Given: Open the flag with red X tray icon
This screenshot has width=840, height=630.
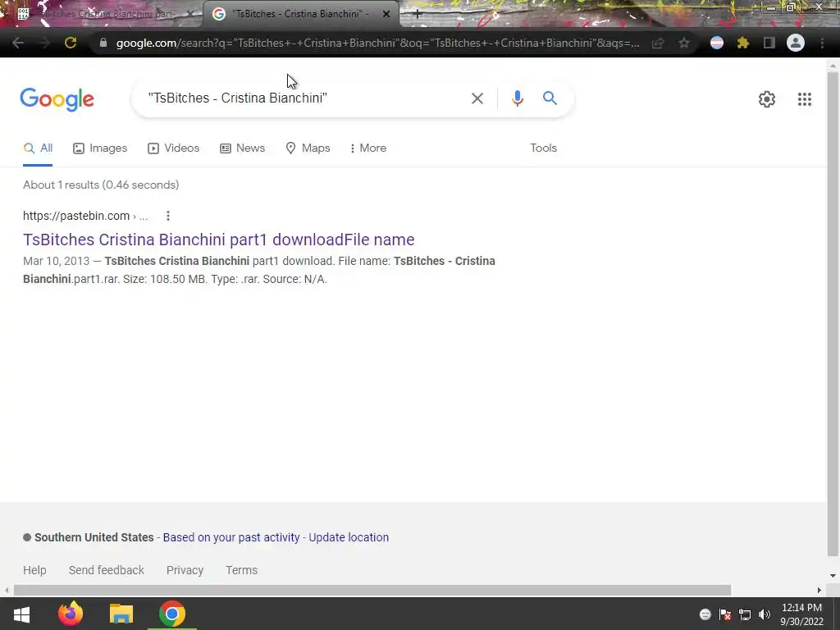Looking at the screenshot, I should coord(725,614).
